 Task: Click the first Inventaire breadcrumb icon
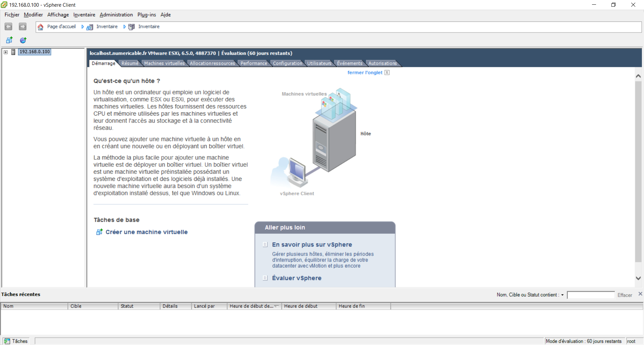[x=90, y=27]
